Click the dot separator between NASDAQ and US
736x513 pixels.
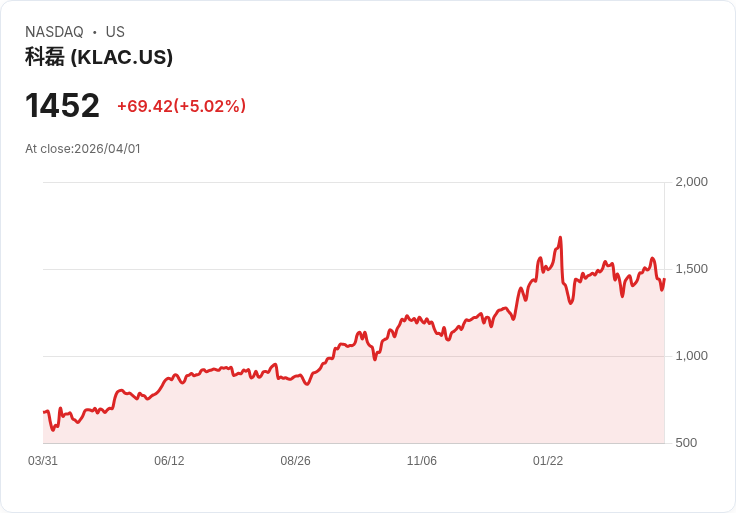click(95, 32)
